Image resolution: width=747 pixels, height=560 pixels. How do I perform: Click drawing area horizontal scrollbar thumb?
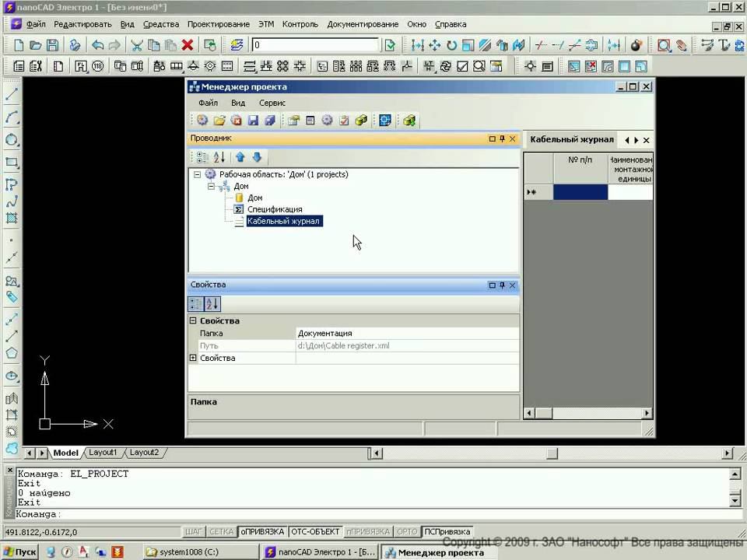(552, 453)
